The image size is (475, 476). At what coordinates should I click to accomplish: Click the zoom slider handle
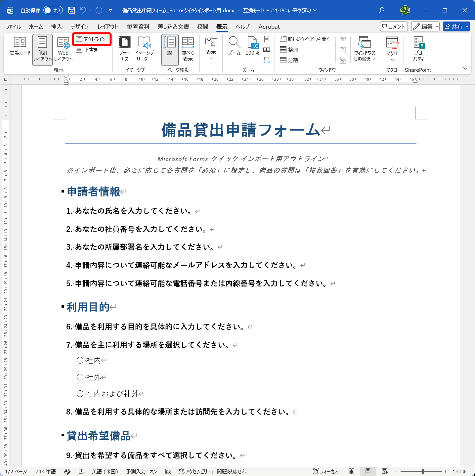pyautogui.click(x=422, y=471)
